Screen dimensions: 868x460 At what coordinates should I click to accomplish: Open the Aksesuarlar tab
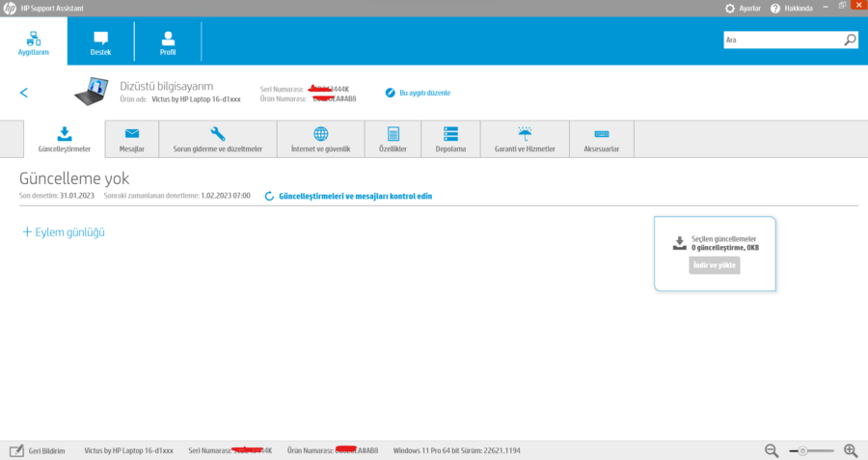[x=601, y=140]
